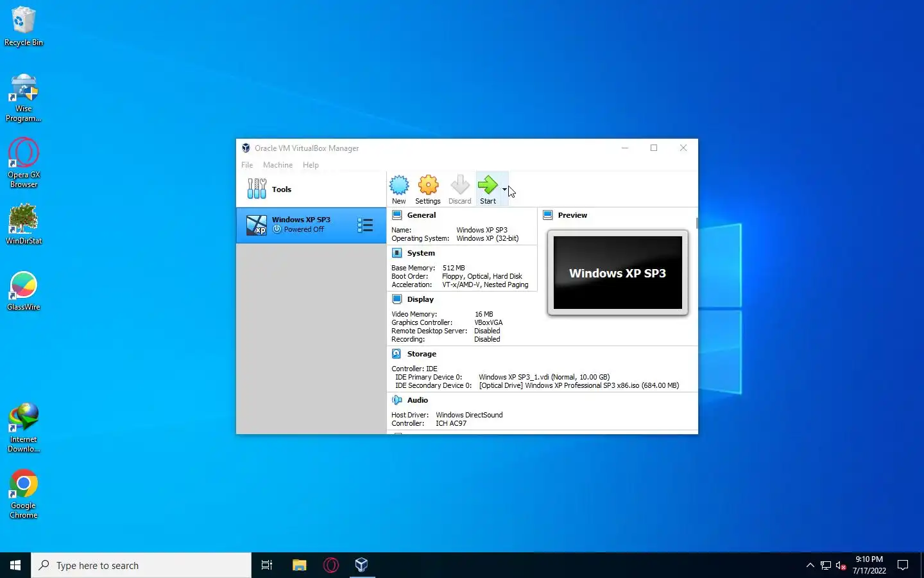924x578 pixels.
Task: Expand the Start button dropdown arrow
Action: point(504,189)
